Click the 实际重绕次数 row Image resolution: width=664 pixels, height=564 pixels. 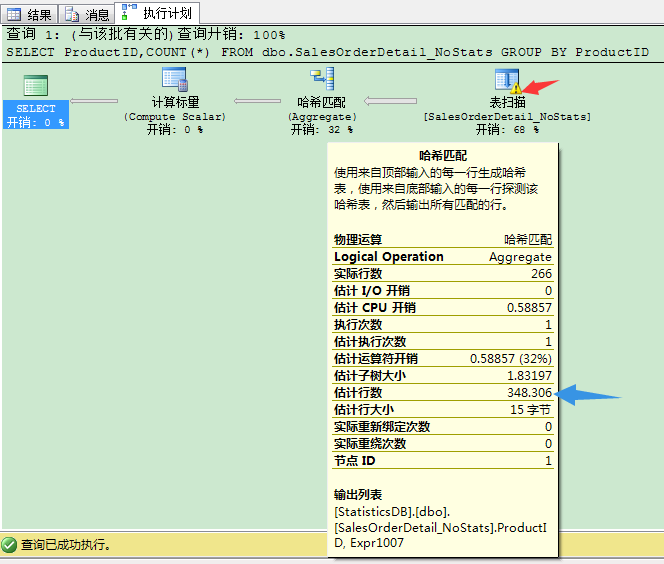click(x=443, y=443)
